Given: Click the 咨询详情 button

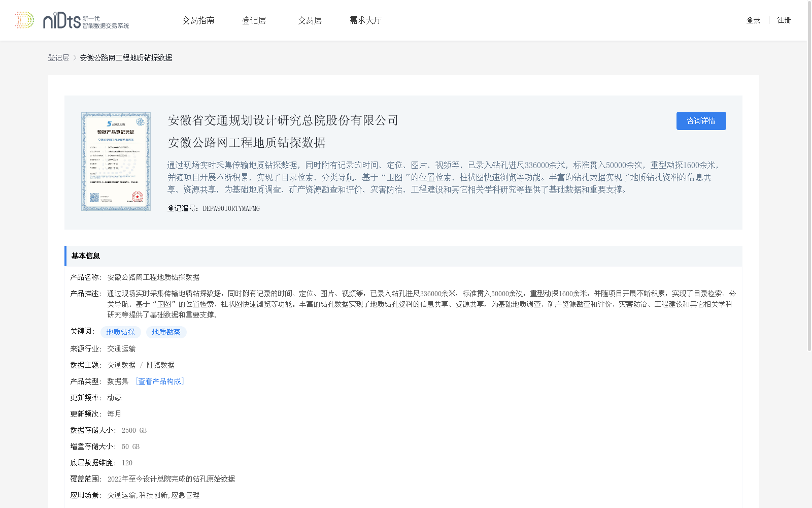Looking at the screenshot, I should 701,121.
